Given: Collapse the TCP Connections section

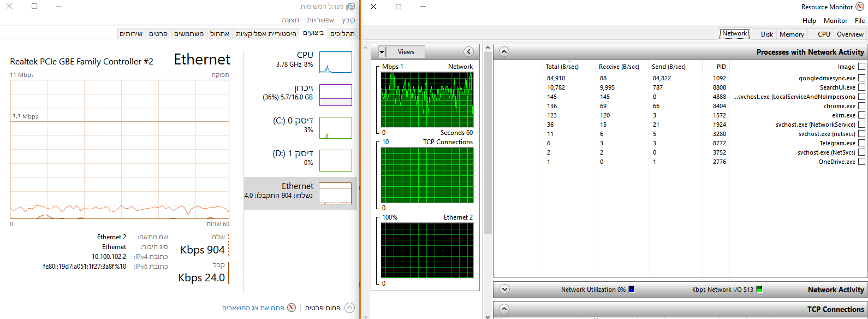Looking at the screenshot, I should click(x=504, y=309).
